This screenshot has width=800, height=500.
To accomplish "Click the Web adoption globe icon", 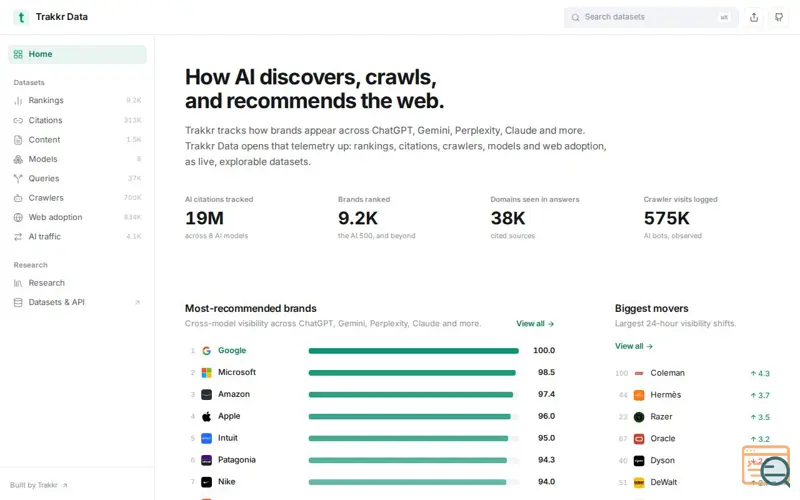I will [18, 217].
